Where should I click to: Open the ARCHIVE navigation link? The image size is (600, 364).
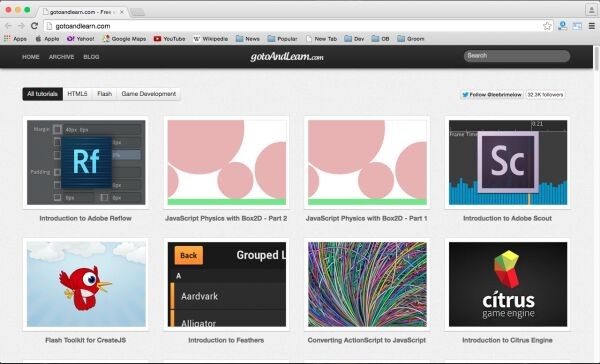(61, 57)
